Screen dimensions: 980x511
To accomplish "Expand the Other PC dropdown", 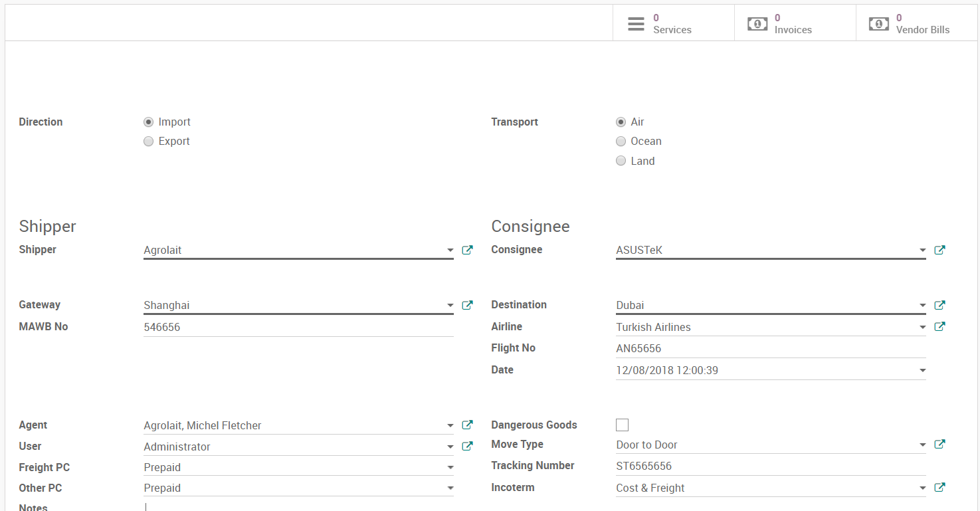I will 450,488.
